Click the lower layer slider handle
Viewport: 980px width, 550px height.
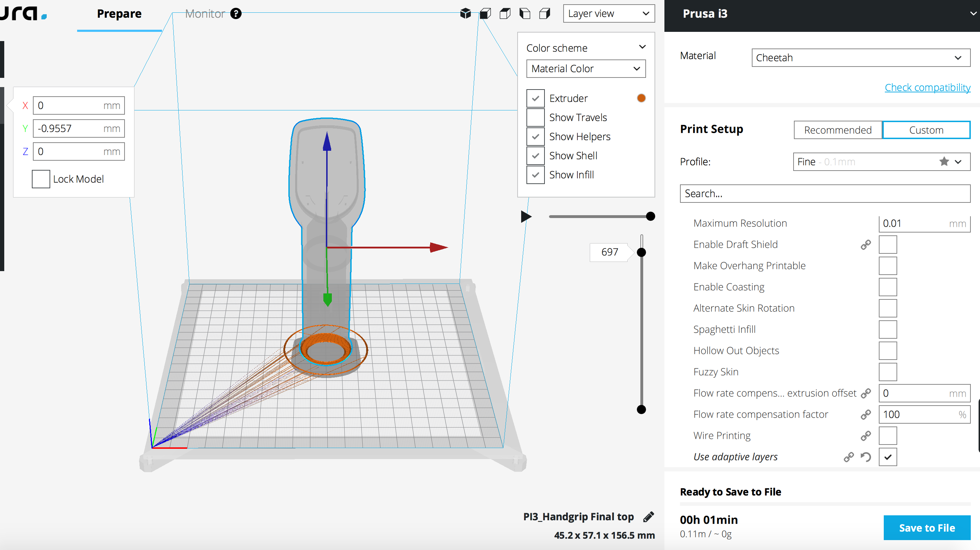[641, 410]
